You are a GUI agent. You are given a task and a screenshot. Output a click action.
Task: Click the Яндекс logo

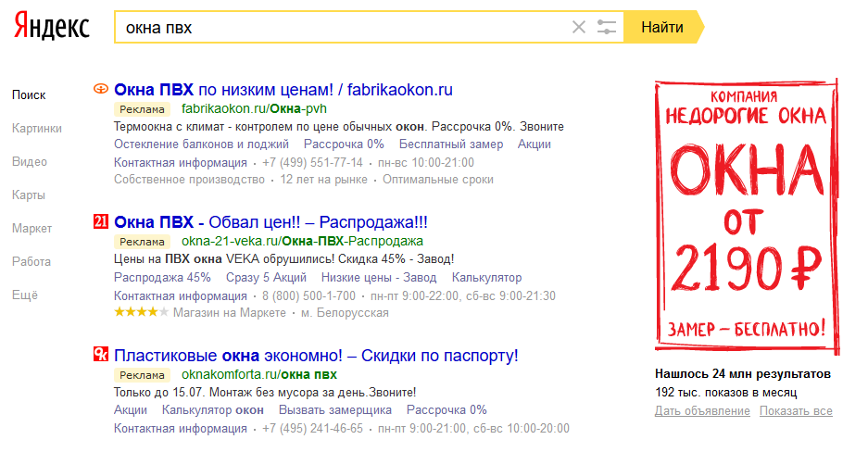51,27
